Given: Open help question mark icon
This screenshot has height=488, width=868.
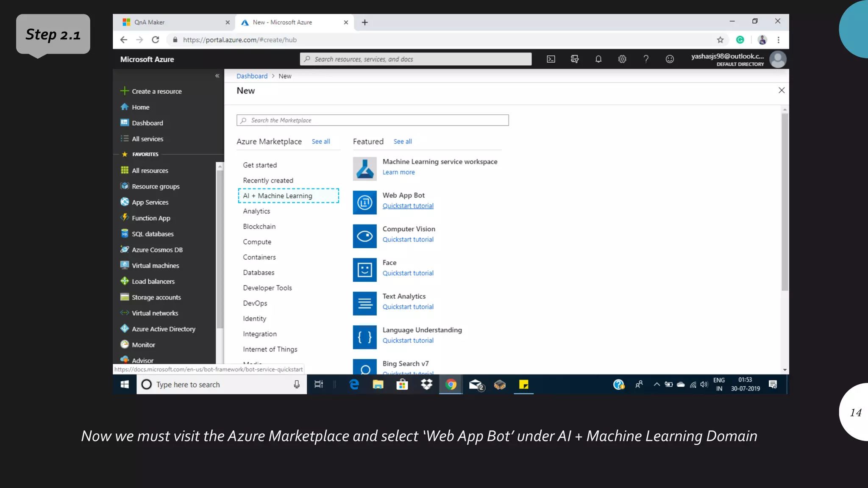Looking at the screenshot, I should (646, 59).
